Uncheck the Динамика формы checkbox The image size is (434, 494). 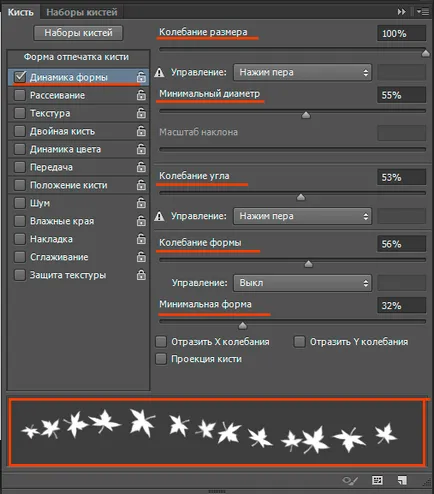(x=20, y=77)
